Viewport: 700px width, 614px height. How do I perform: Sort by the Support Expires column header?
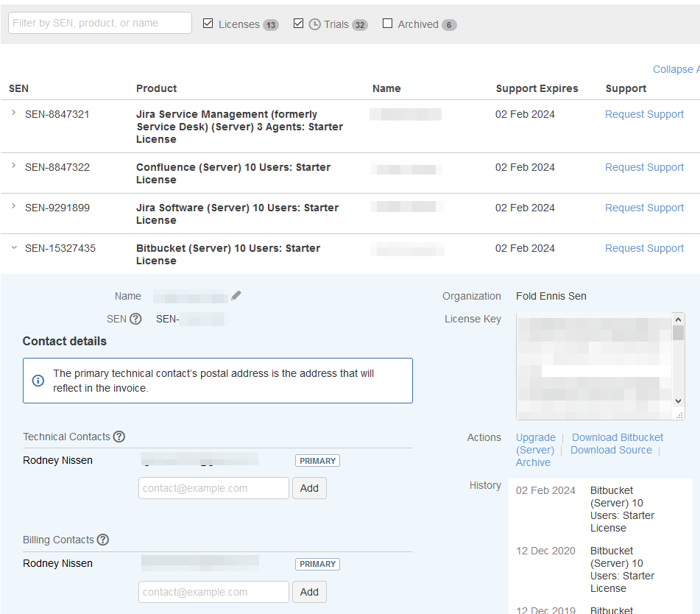(x=537, y=88)
